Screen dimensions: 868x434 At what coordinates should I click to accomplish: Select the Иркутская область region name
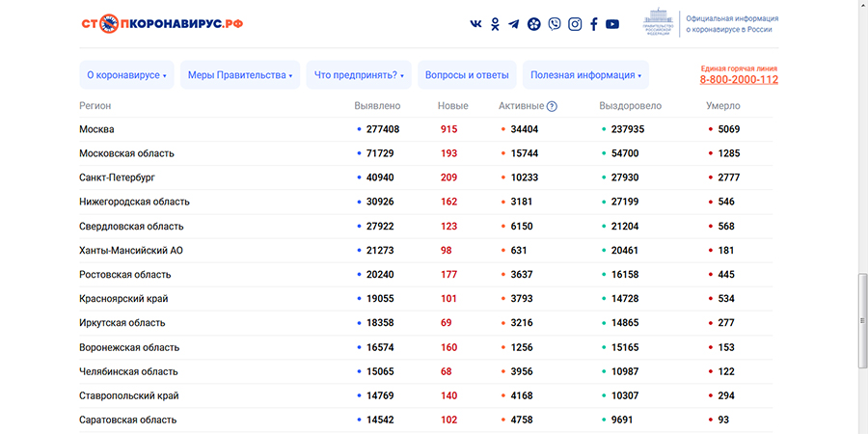122,323
